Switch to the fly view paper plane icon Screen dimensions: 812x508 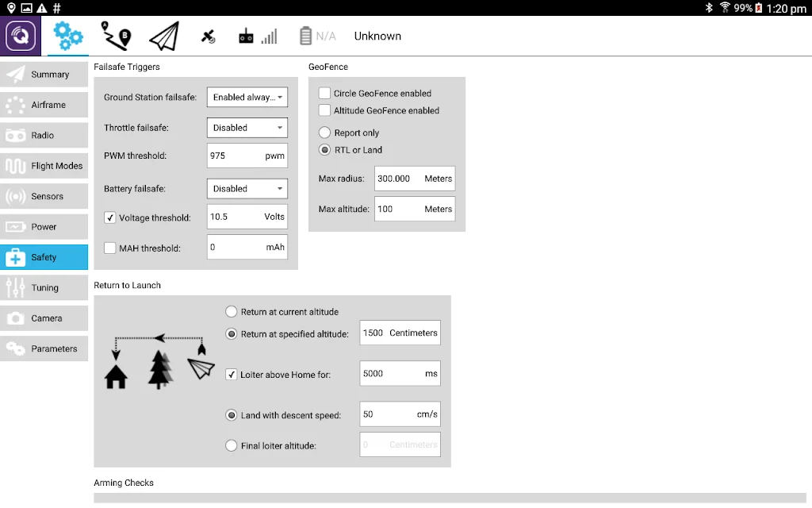pyautogui.click(x=164, y=36)
